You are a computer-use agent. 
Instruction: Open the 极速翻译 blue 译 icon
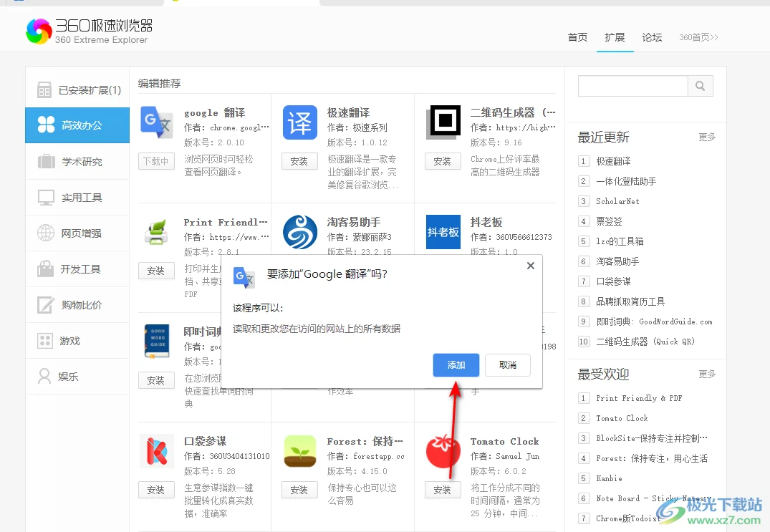[x=299, y=122]
